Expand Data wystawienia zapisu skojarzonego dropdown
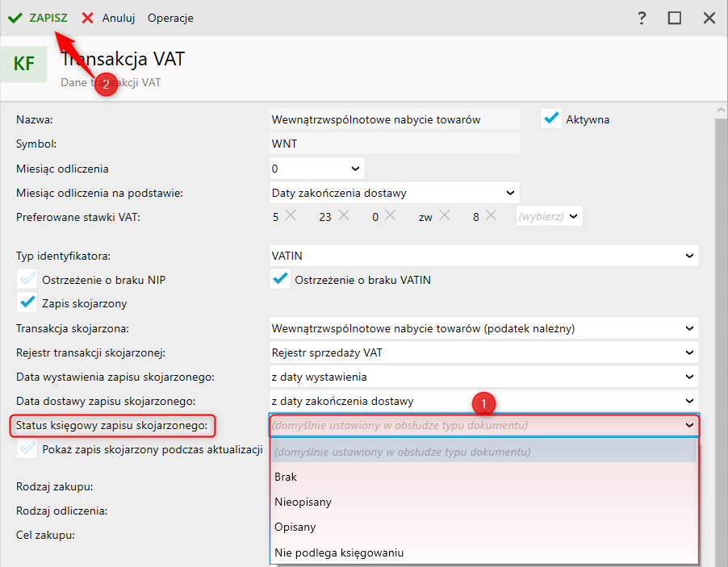This screenshot has width=728, height=567. pyautogui.click(x=483, y=377)
